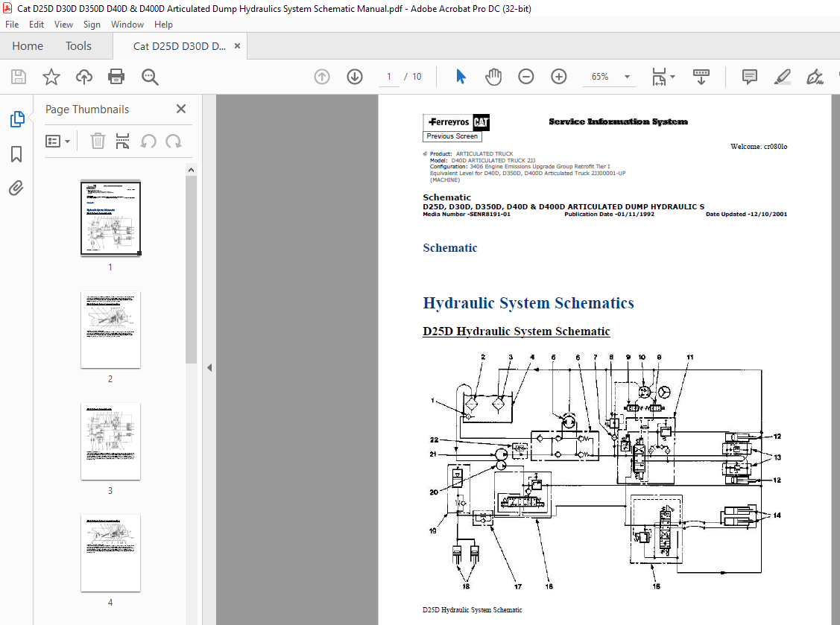Rotate page counterclockwise

[148, 142]
